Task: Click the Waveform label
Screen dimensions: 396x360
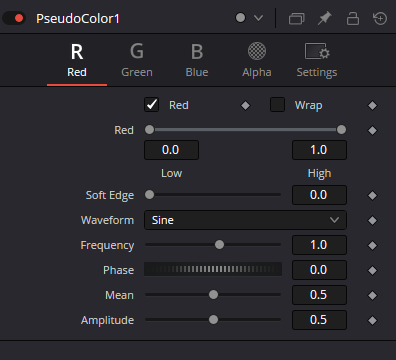Action: 107,220
